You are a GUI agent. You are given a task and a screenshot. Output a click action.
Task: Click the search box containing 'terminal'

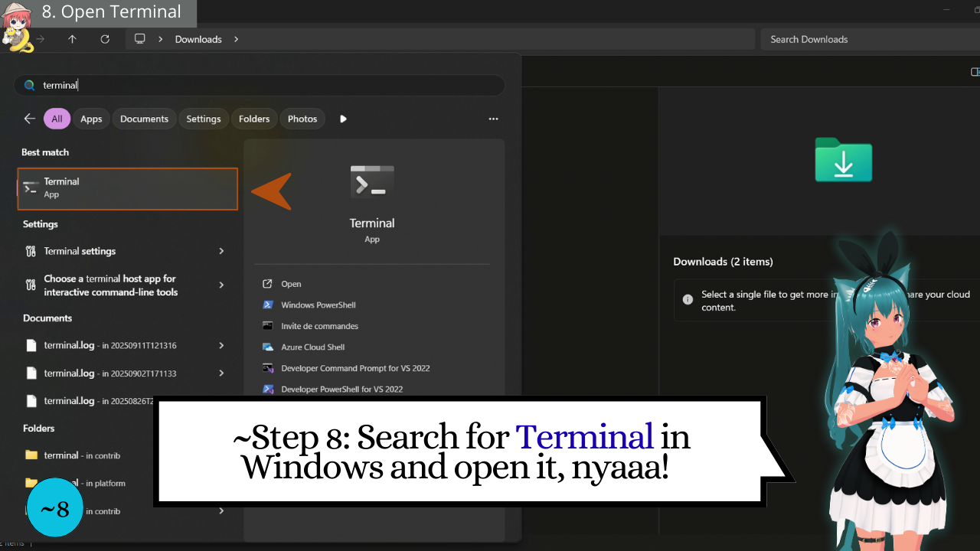click(x=260, y=85)
